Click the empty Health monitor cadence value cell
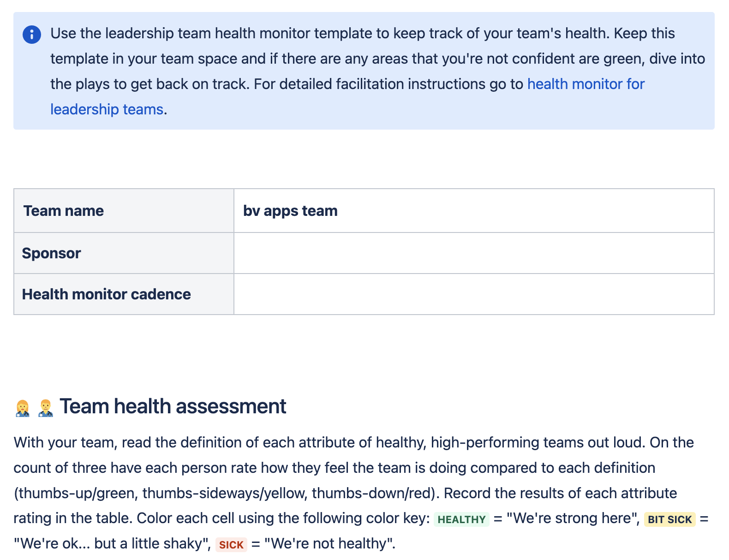 click(473, 294)
